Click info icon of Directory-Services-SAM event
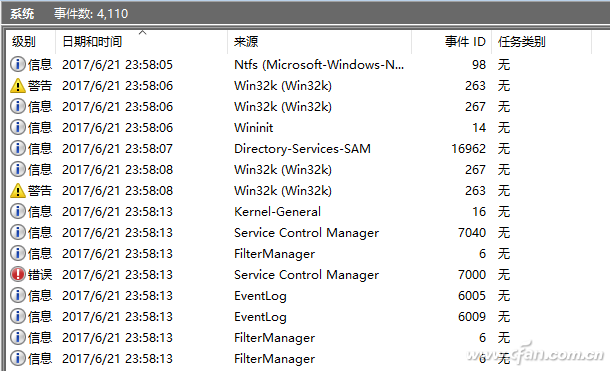 [18, 149]
